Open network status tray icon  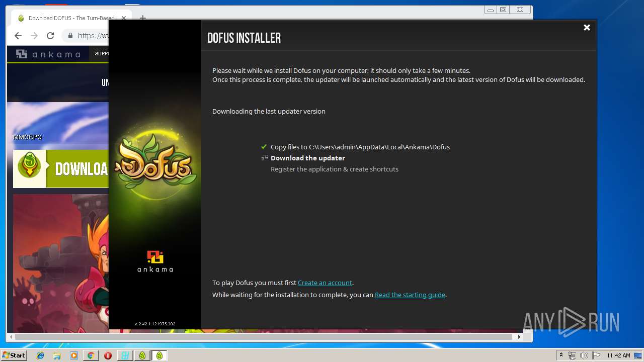572,355
